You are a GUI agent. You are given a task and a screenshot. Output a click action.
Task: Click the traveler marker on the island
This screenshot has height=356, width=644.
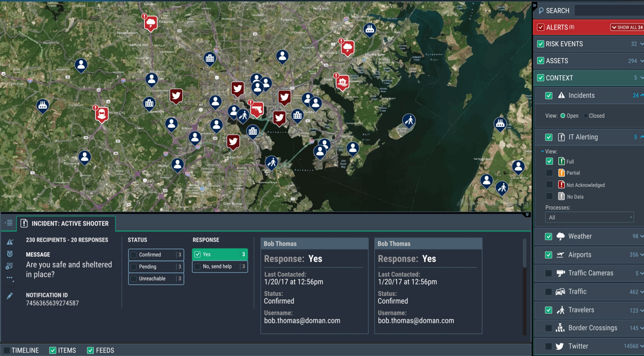coord(409,121)
